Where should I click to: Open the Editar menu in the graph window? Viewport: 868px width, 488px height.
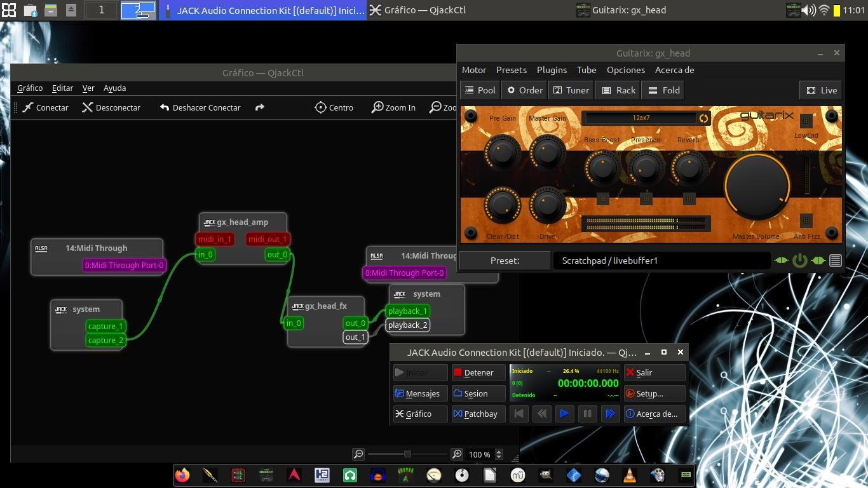[62, 88]
